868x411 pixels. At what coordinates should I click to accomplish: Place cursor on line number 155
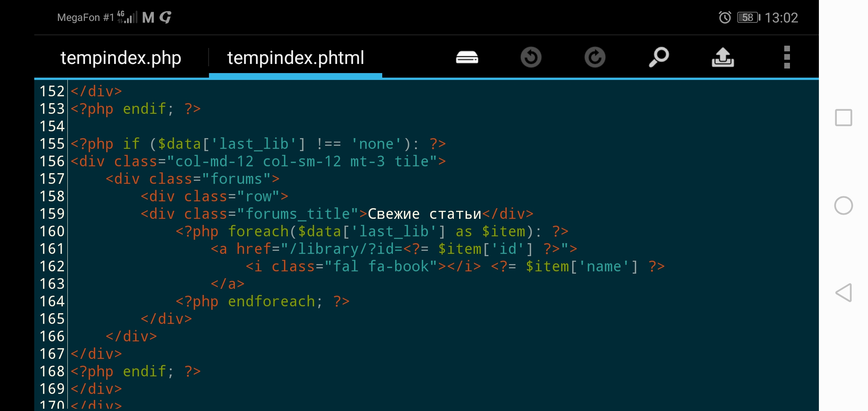click(52, 144)
